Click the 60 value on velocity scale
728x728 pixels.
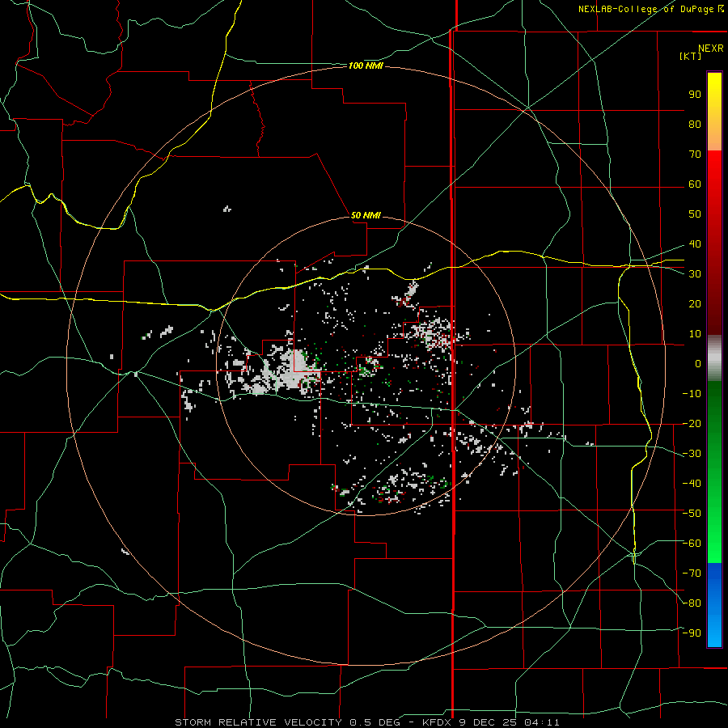695,184
